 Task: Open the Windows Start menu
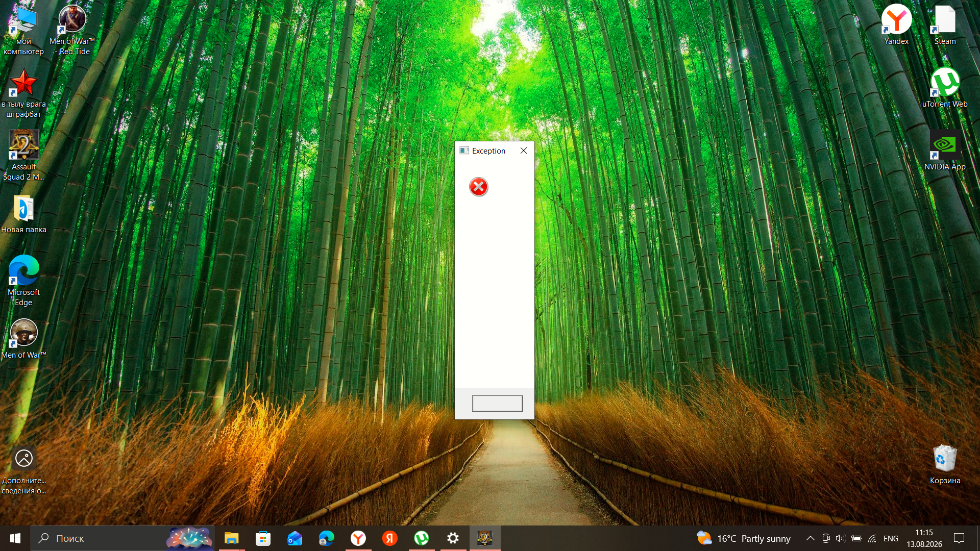(x=15, y=538)
